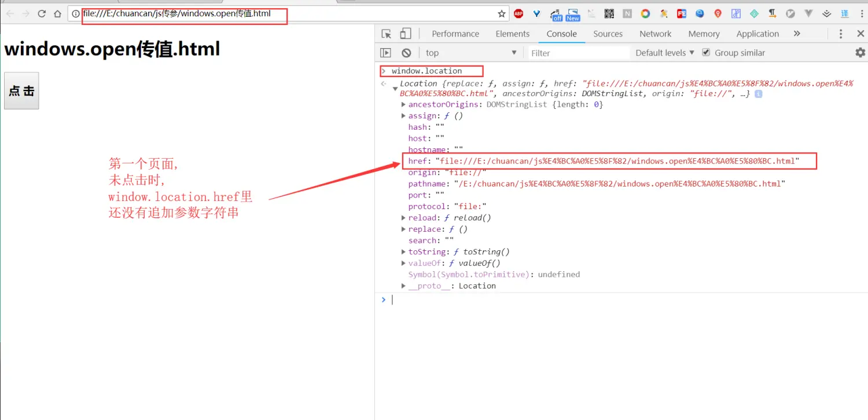The width and height of the screenshot is (868, 420).
Task: Expand the valueOf function property
Action: pyautogui.click(x=404, y=263)
